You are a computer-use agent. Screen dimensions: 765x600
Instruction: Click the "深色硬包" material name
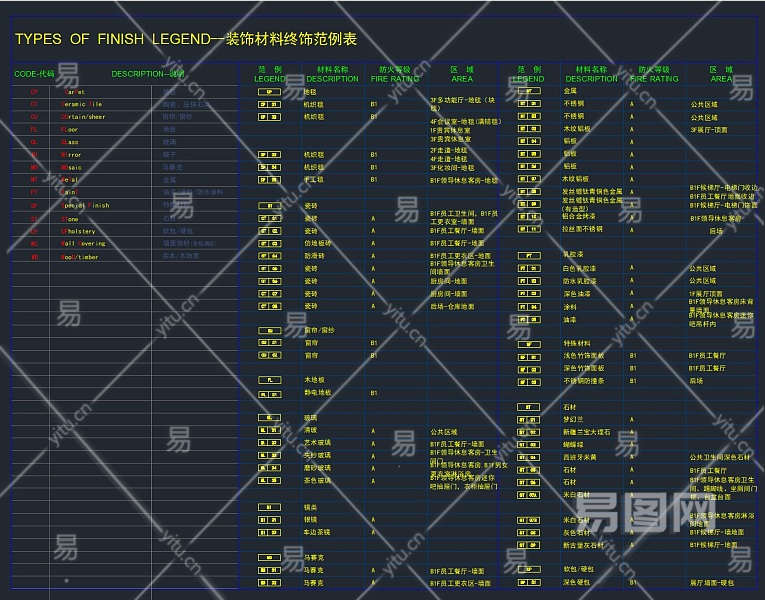[x=576, y=582]
